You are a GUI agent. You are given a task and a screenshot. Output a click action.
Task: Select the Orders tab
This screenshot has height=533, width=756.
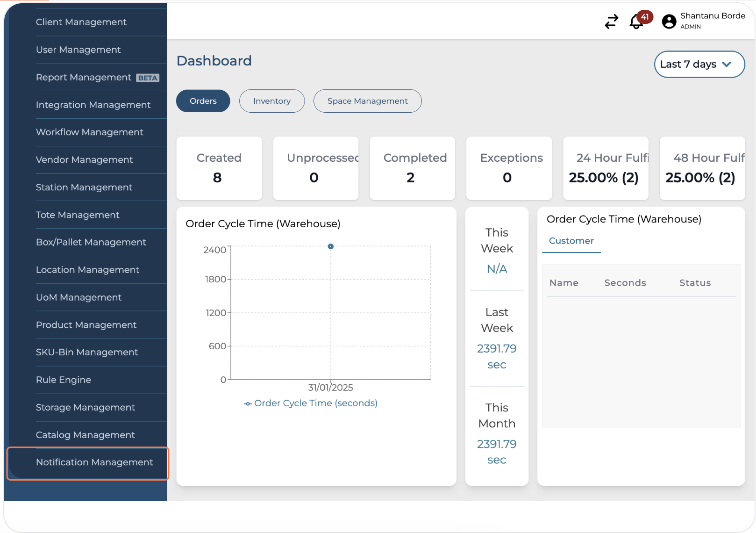tap(203, 101)
